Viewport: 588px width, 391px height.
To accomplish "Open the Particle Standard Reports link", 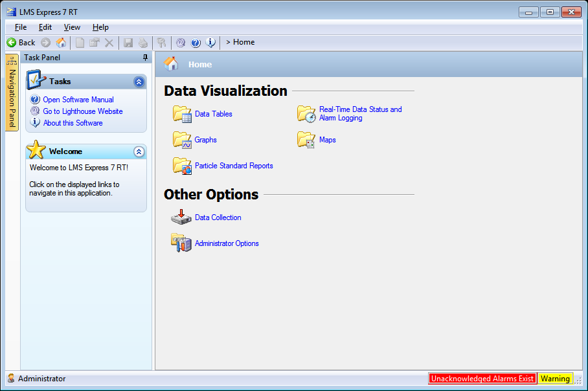I will (x=234, y=166).
